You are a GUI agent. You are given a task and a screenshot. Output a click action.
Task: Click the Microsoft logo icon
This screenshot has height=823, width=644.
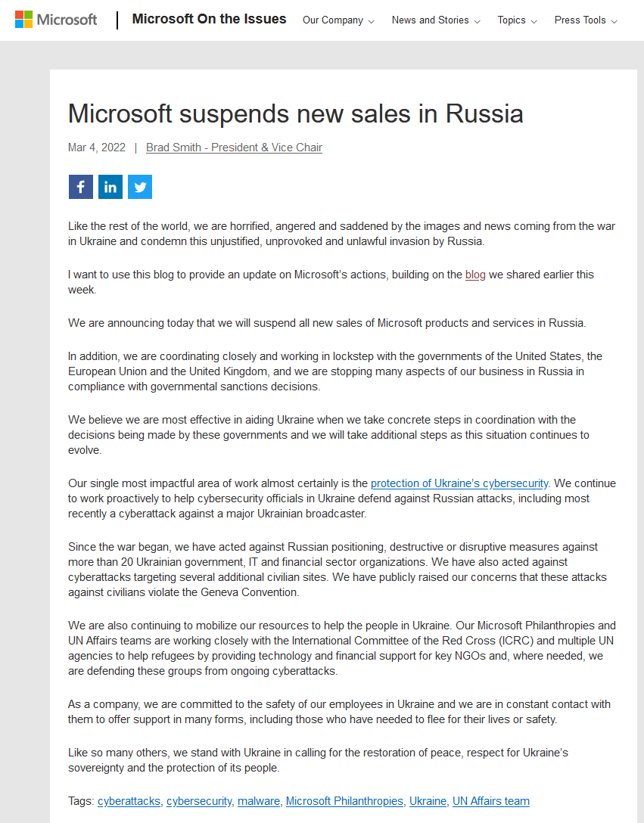pos(23,20)
